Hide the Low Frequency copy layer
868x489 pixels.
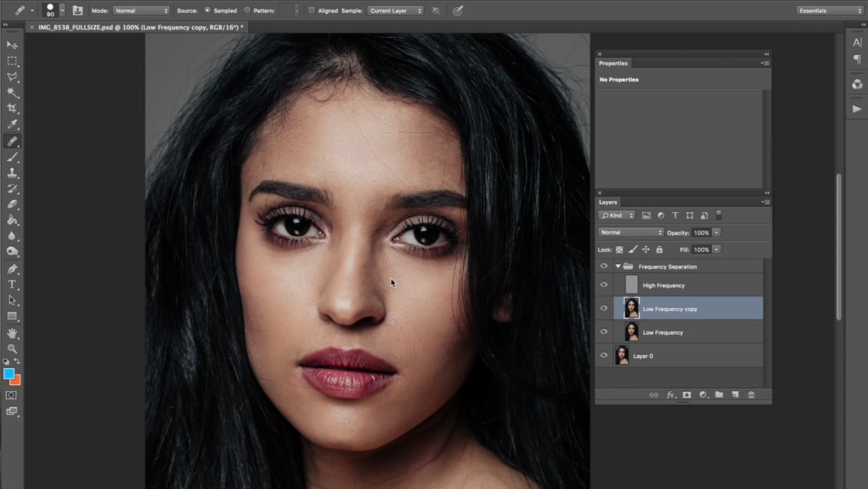pyautogui.click(x=604, y=308)
